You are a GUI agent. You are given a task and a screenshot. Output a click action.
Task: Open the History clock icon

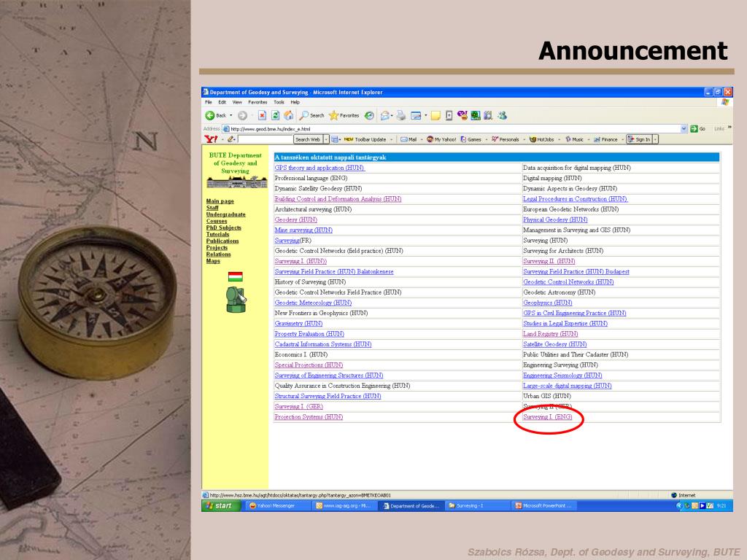(x=369, y=115)
